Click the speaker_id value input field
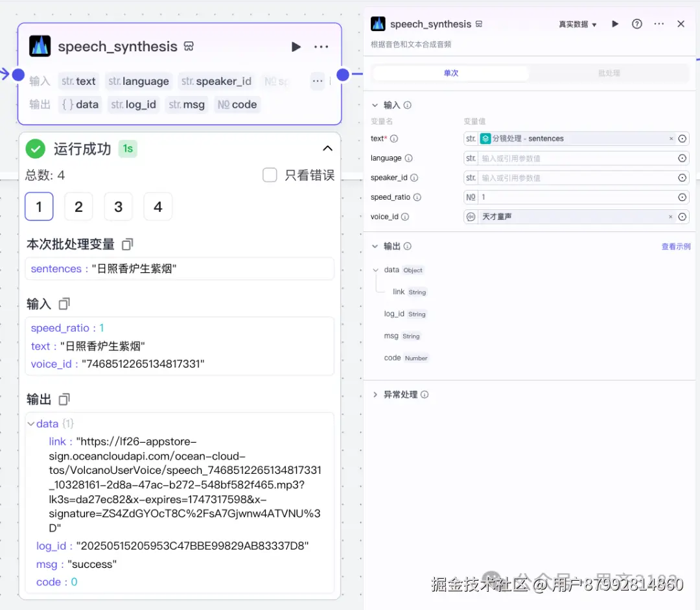The image size is (700, 610). coord(577,178)
